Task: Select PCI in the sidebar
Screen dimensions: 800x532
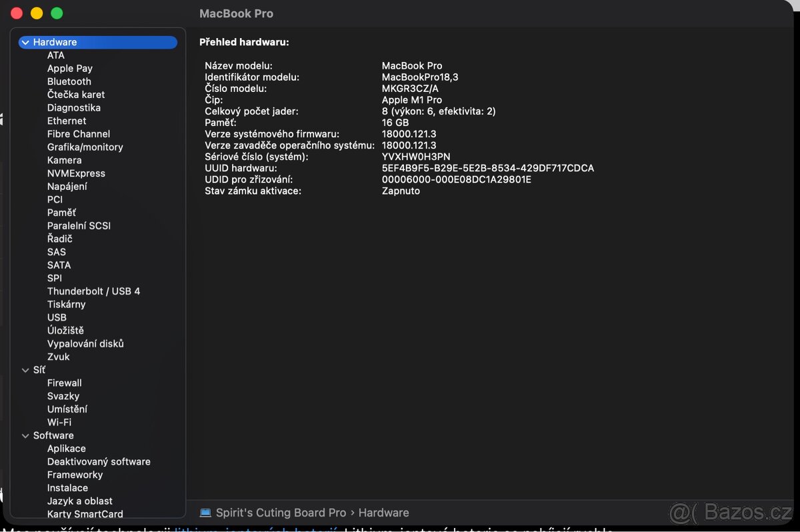Action: coord(55,199)
